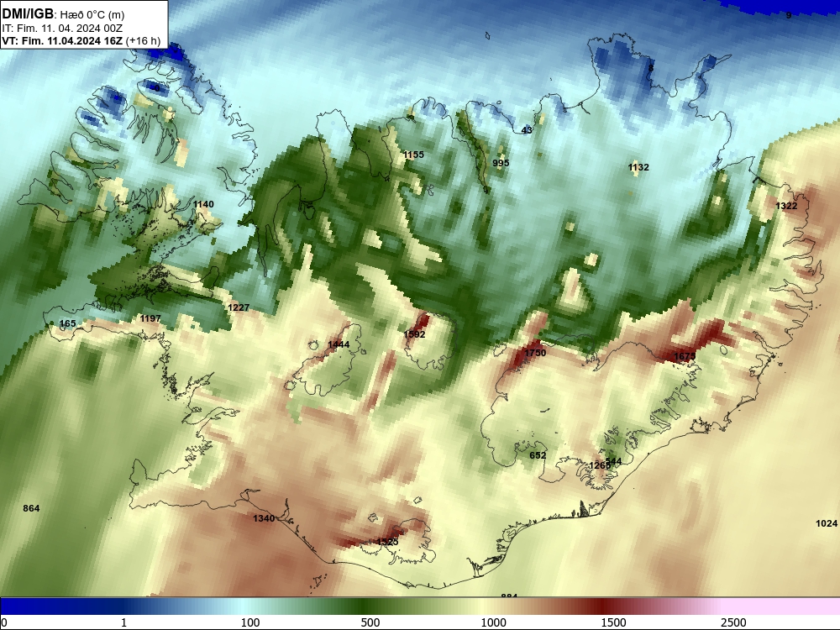840x630 pixels.
Task: Click the 1675 height label on map
Action: point(685,356)
